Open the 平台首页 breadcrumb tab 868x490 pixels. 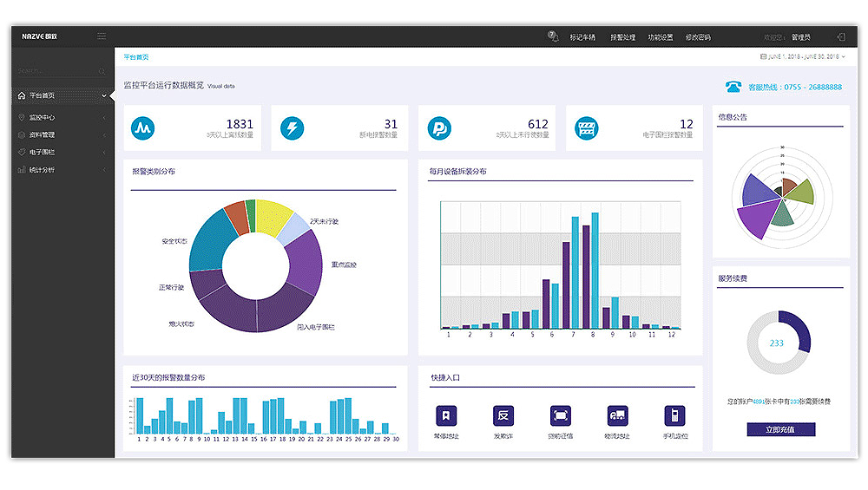135,56
